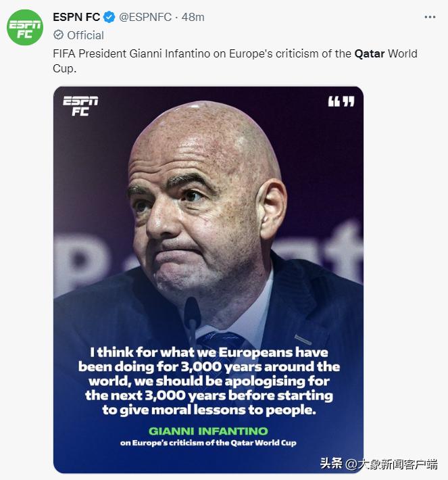This screenshot has height=480, width=448.
Task: Click the green GIANNI INFANTINO name text
Action: (x=208, y=431)
